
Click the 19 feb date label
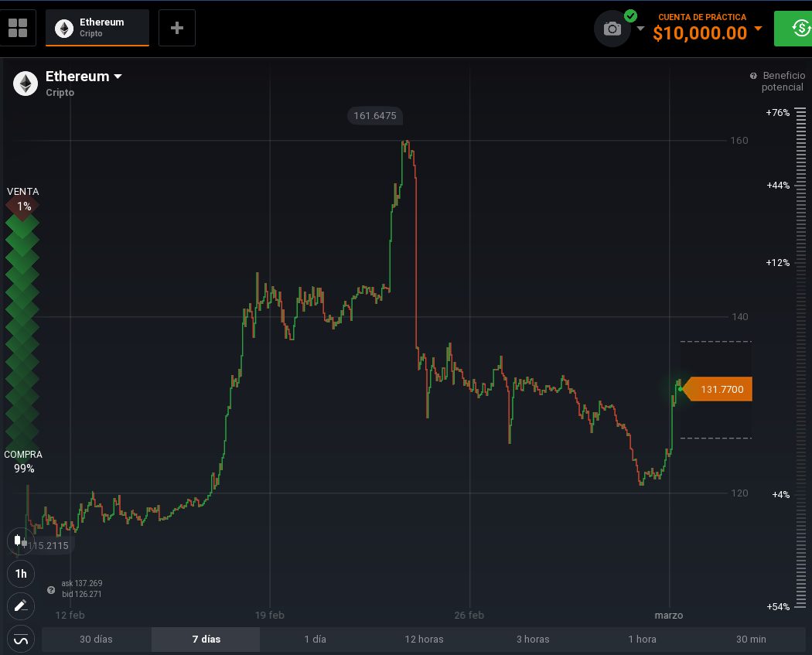[x=270, y=615]
